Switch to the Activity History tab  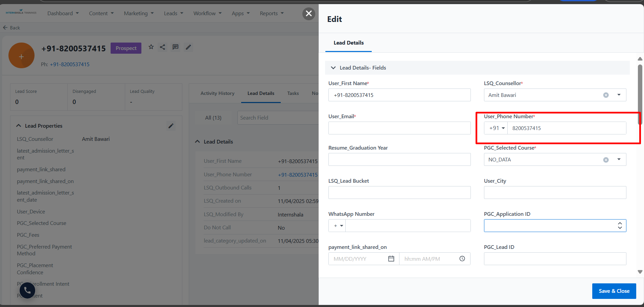click(217, 94)
